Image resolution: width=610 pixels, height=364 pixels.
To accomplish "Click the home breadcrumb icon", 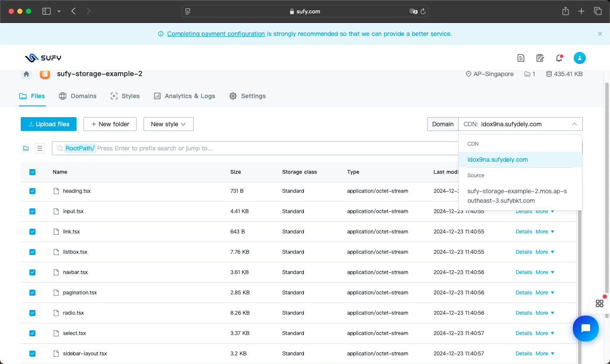I will tap(26, 74).
